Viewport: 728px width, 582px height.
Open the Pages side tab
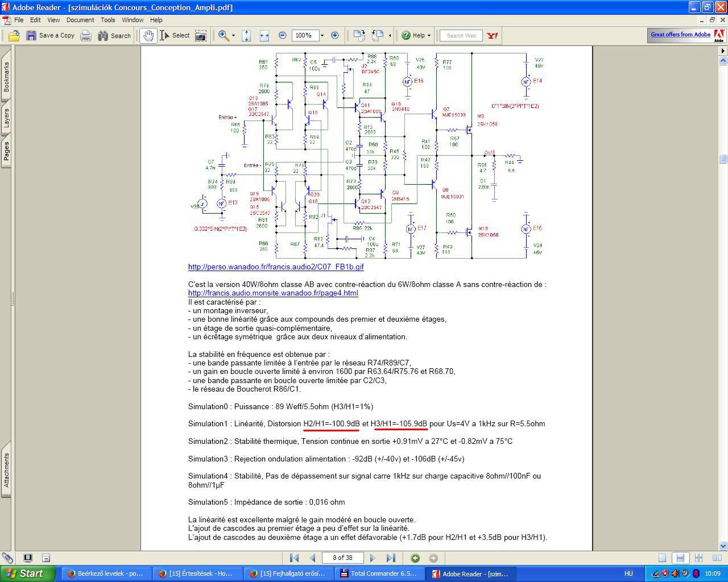[x=6, y=151]
